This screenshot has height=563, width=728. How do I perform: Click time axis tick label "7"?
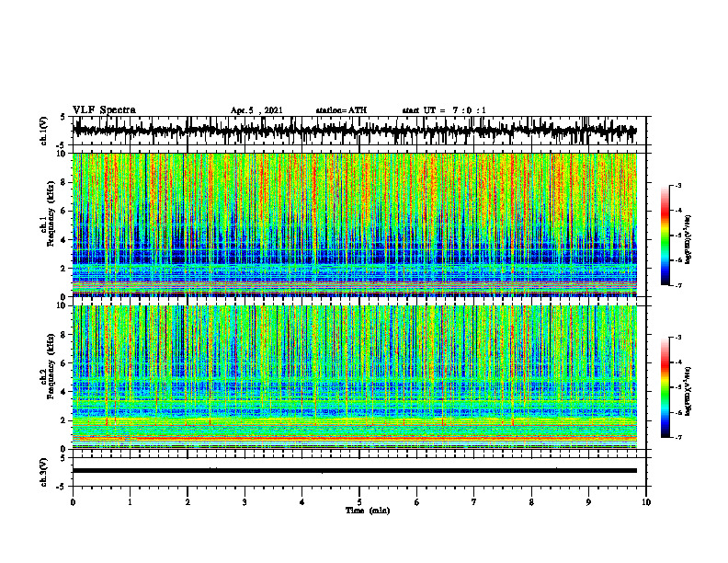474,502
